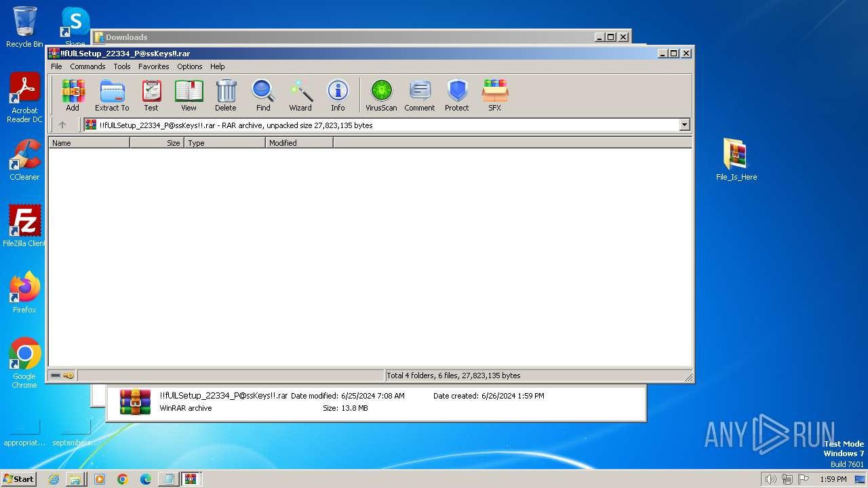868x488 pixels.
Task: Click WinRAR taskbar button
Action: click(x=191, y=479)
